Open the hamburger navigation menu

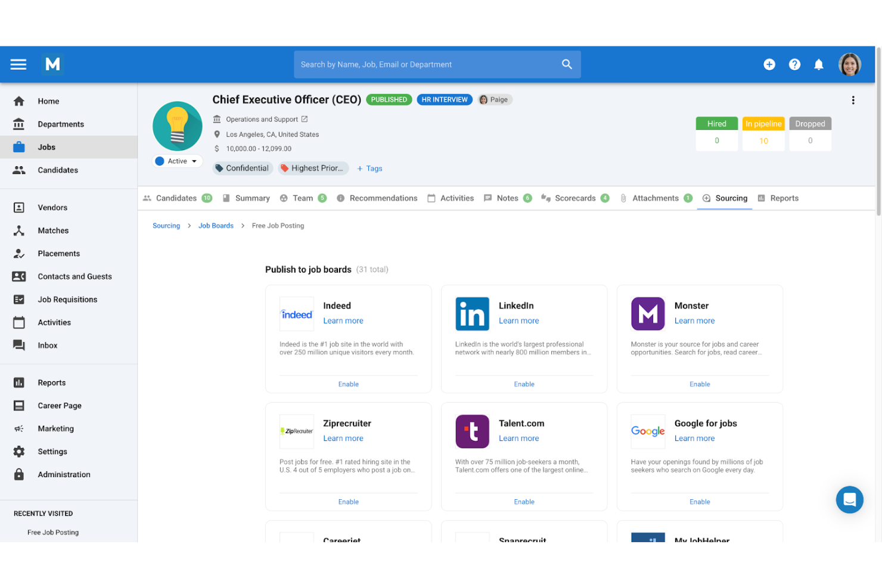18,64
